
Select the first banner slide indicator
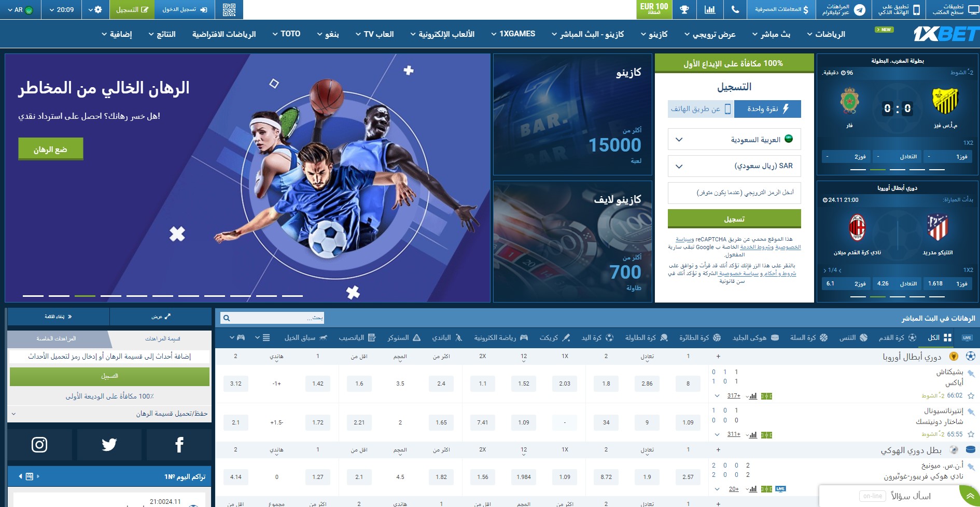[x=33, y=295]
